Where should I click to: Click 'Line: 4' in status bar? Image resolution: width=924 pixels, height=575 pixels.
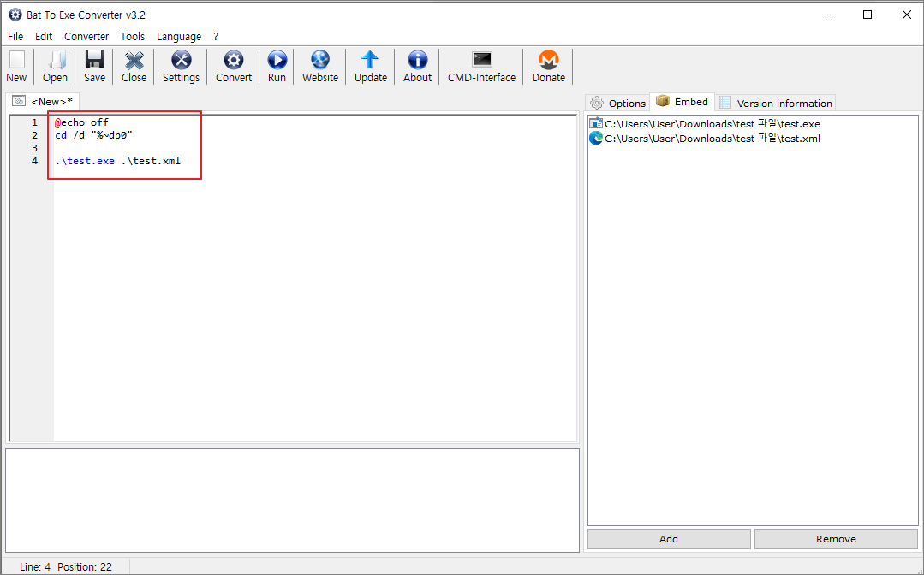(35, 567)
